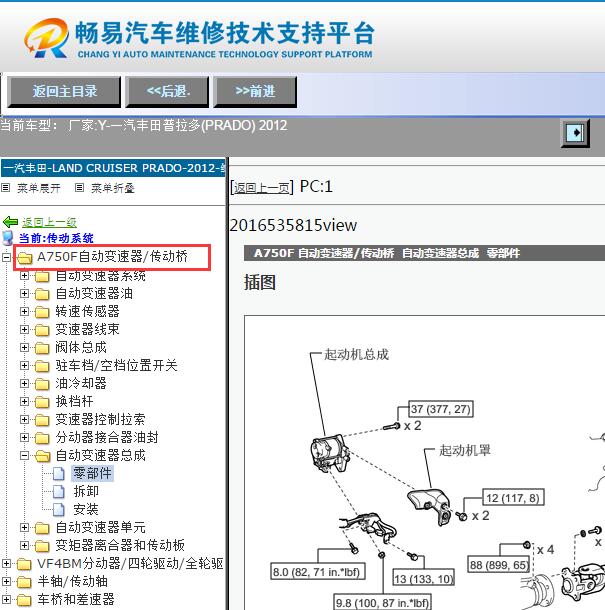
Task: Click the folder icon beside 换档杆
Action: (x=42, y=402)
